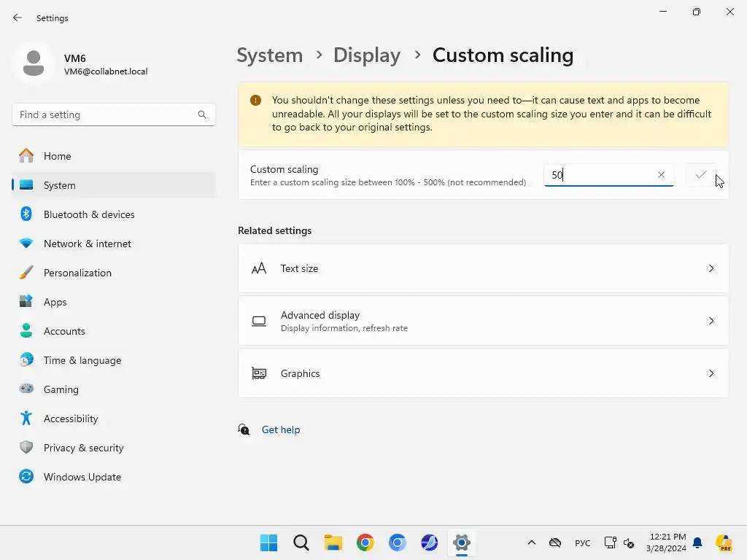
Task: Expand the Text size setting
Action: 711,268
